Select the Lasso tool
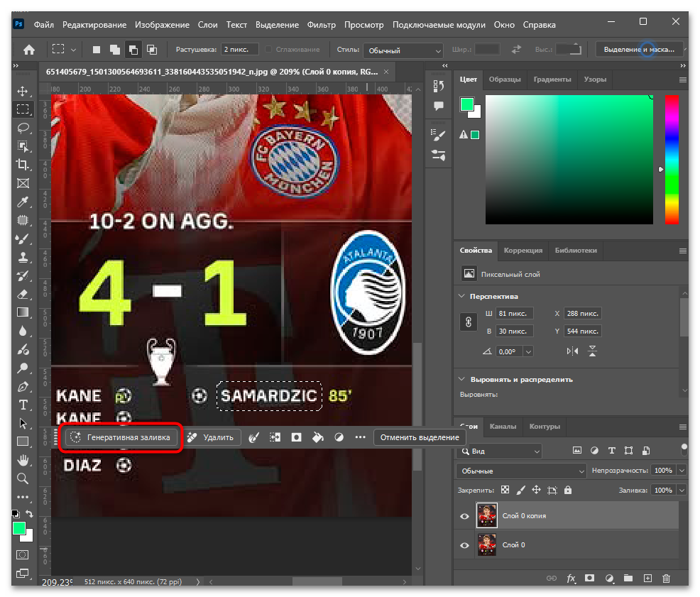700x597 pixels. tap(23, 128)
